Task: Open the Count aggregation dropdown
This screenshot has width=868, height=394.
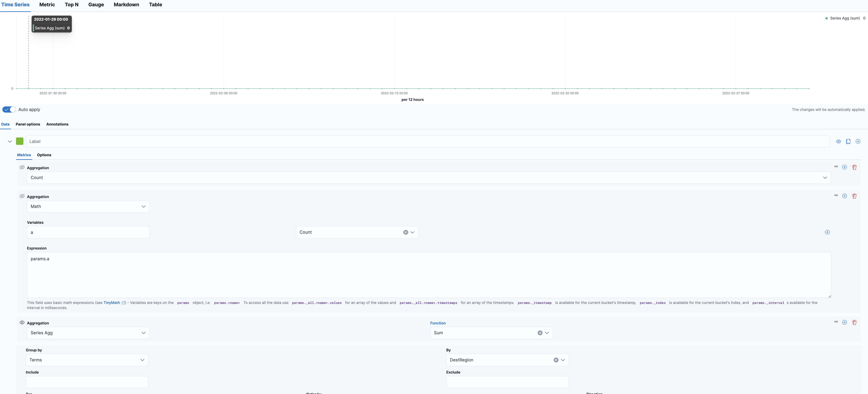Action: pyautogui.click(x=428, y=178)
